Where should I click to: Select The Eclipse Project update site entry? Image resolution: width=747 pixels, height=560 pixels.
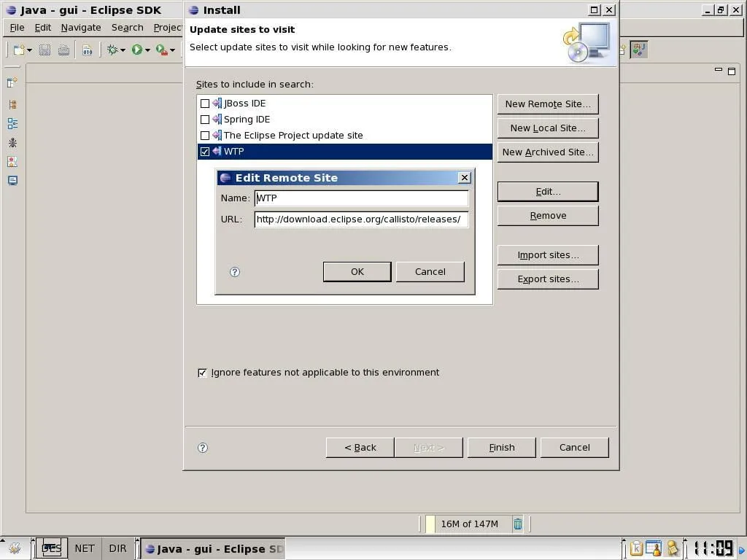pyautogui.click(x=345, y=136)
